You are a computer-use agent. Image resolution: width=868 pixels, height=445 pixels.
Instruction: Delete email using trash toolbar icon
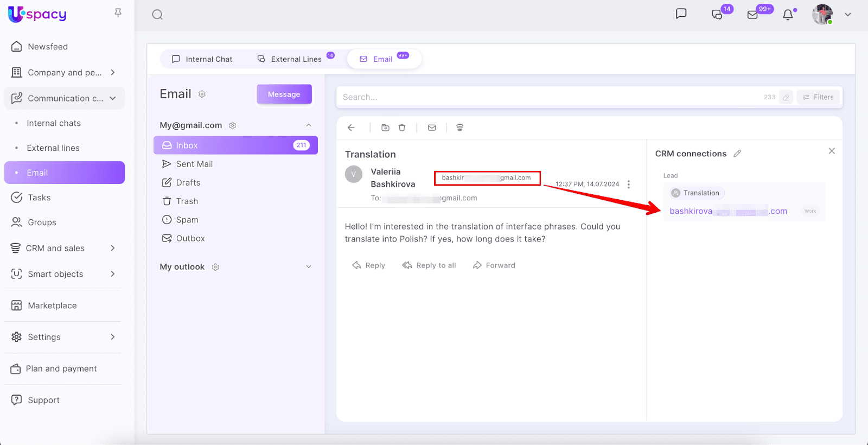[x=402, y=128]
